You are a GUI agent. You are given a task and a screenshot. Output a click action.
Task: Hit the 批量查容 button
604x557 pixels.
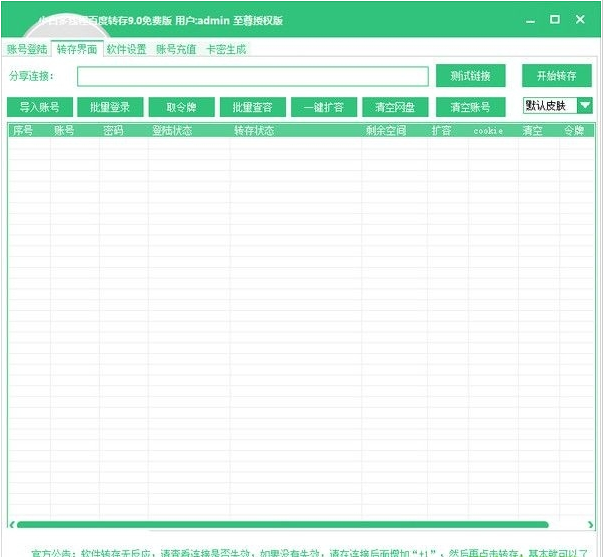[x=252, y=107]
